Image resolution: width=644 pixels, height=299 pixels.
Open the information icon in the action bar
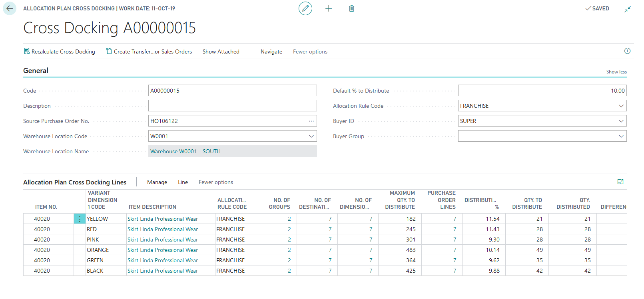tap(627, 51)
